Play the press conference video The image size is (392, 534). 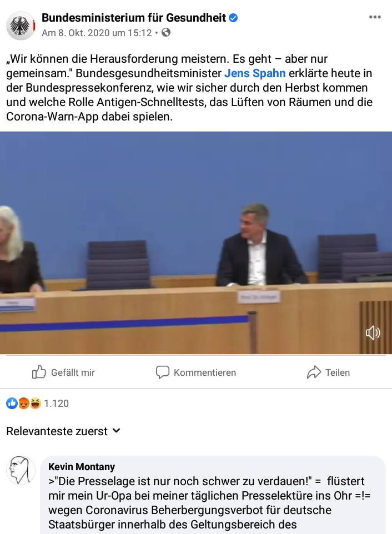(x=196, y=243)
